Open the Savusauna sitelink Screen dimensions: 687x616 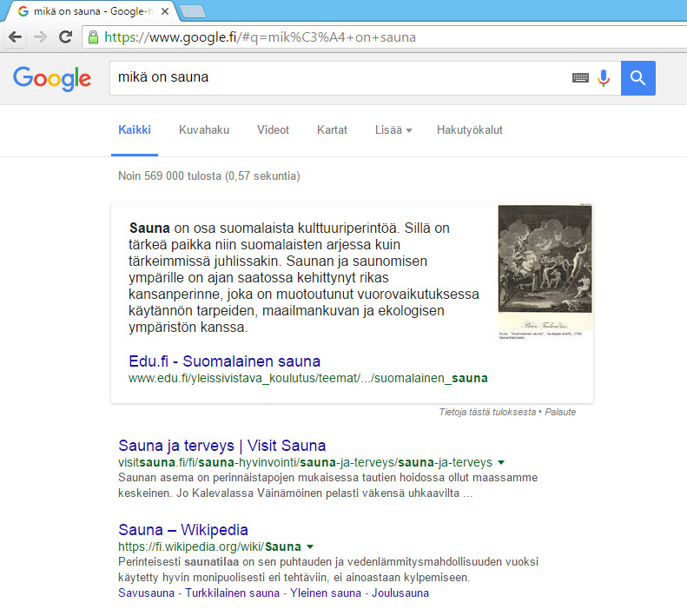point(146,593)
